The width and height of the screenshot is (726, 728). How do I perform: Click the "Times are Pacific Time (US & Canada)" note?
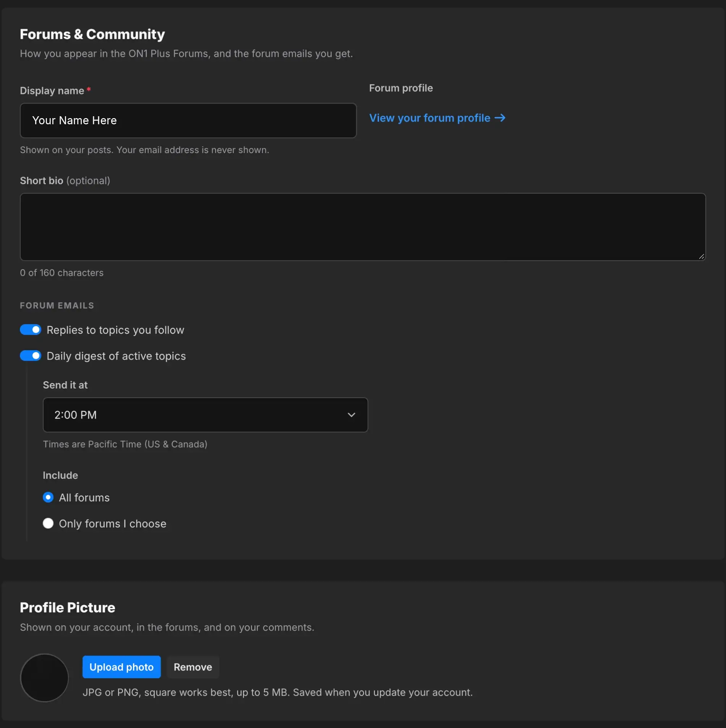point(125,444)
